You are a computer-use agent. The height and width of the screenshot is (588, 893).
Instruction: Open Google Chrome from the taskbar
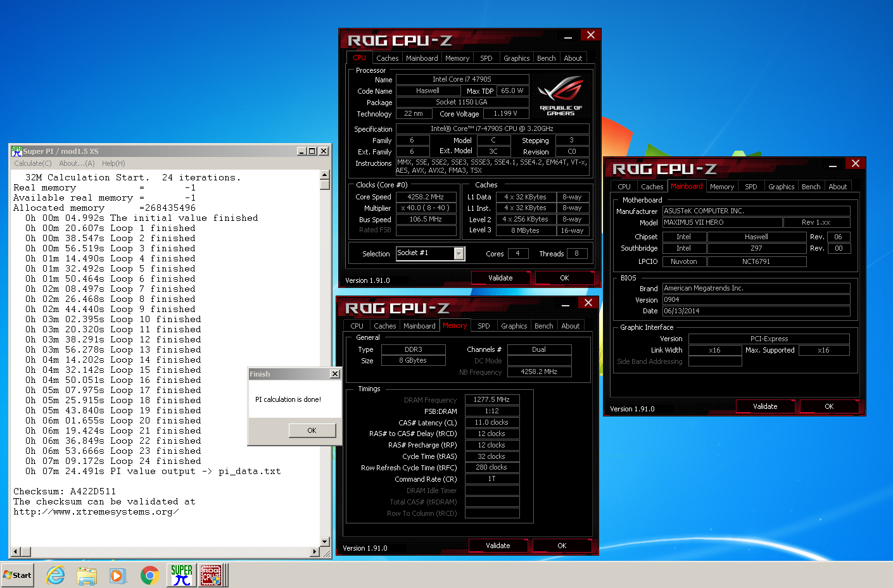(x=149, y=575)
